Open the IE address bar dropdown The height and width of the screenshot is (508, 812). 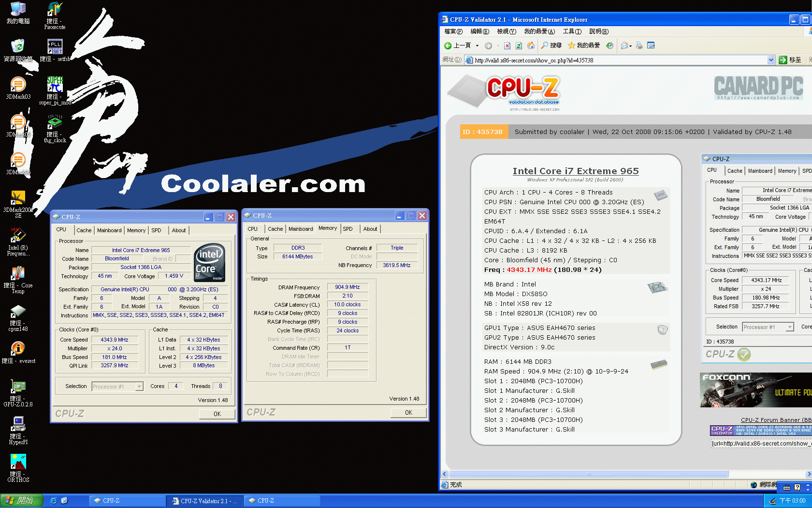click(771, 60)
